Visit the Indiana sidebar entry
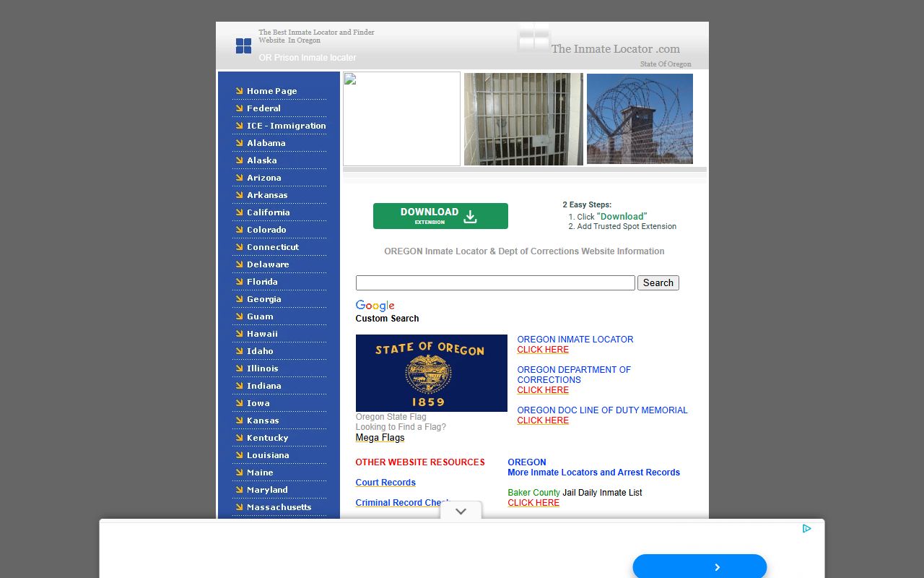The width and height of the screenshot is (924, 578). click(264, 386)
